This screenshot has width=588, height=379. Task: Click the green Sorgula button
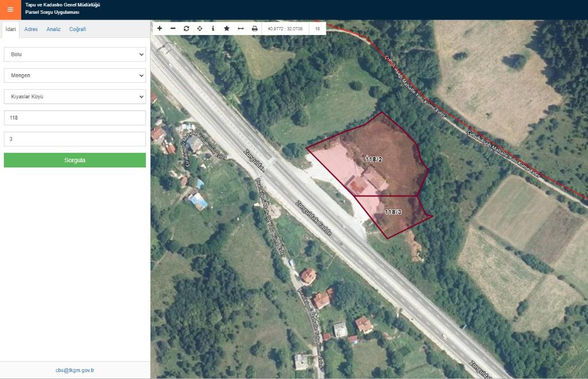75,160
